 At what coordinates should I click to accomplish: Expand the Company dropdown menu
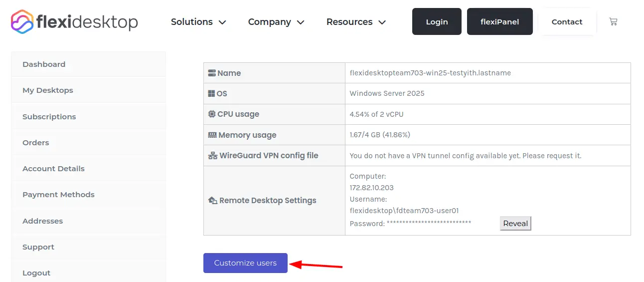(x=276, y=22)
